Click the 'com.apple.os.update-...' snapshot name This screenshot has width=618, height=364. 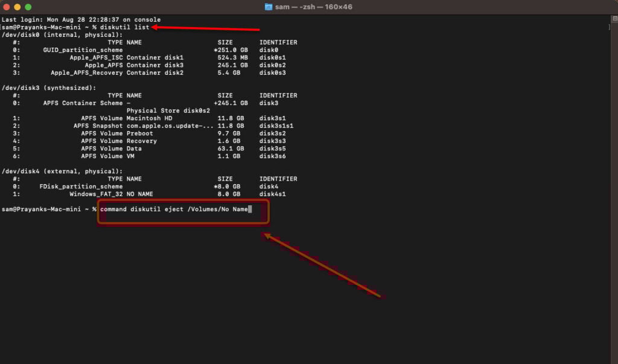click(170, 126)
